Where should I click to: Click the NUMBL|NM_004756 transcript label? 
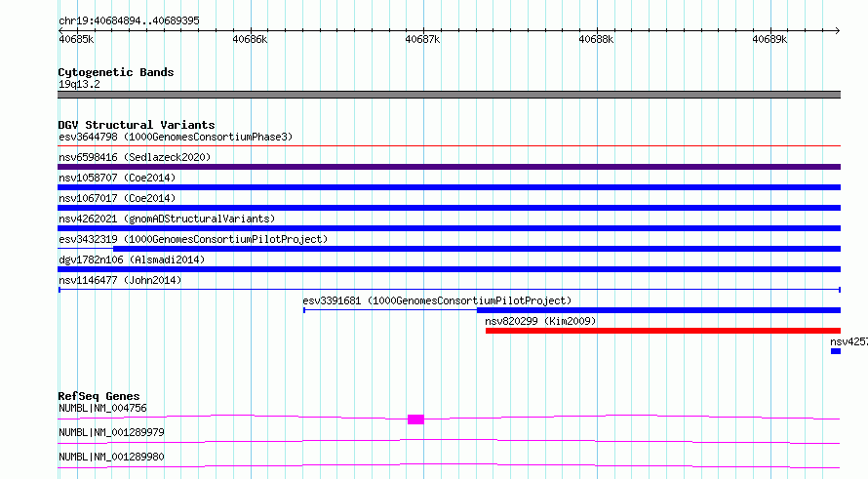pyautogui.click(x=103, y=408)
